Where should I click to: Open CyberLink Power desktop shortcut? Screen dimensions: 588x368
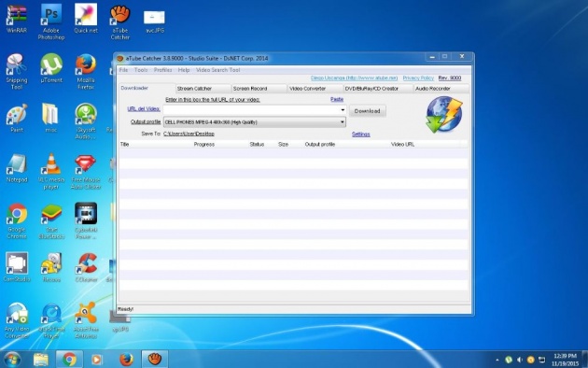86,220
